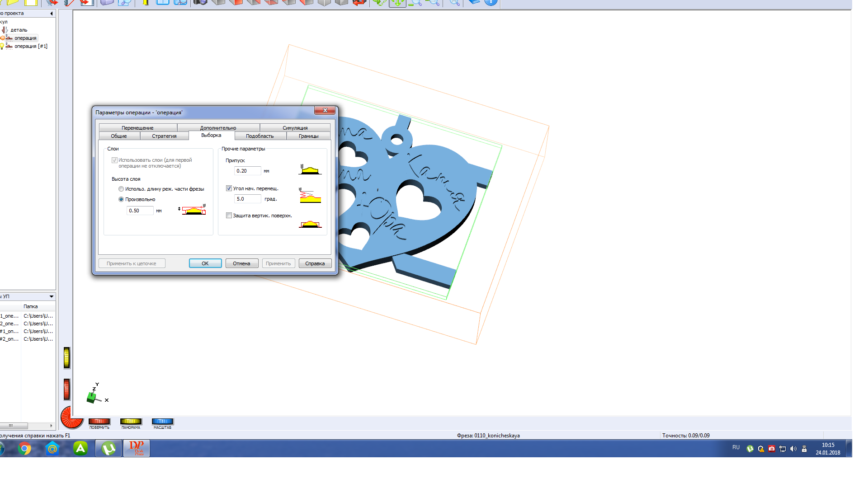
Task: Collapse the project tree panel arrow
Action: coord(52,14)
